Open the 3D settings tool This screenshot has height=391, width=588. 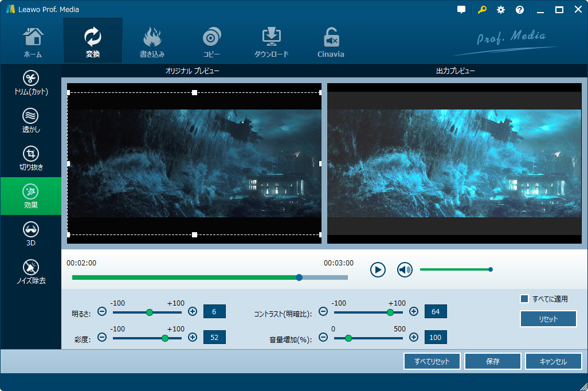pyautogui.click(x=31, y=234)
